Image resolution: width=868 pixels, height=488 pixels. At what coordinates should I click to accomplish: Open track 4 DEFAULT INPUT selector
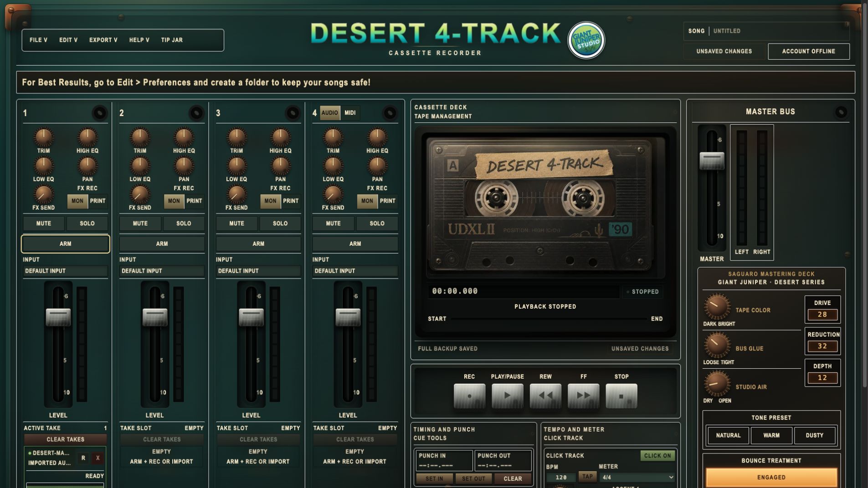[x=355, y=271]
